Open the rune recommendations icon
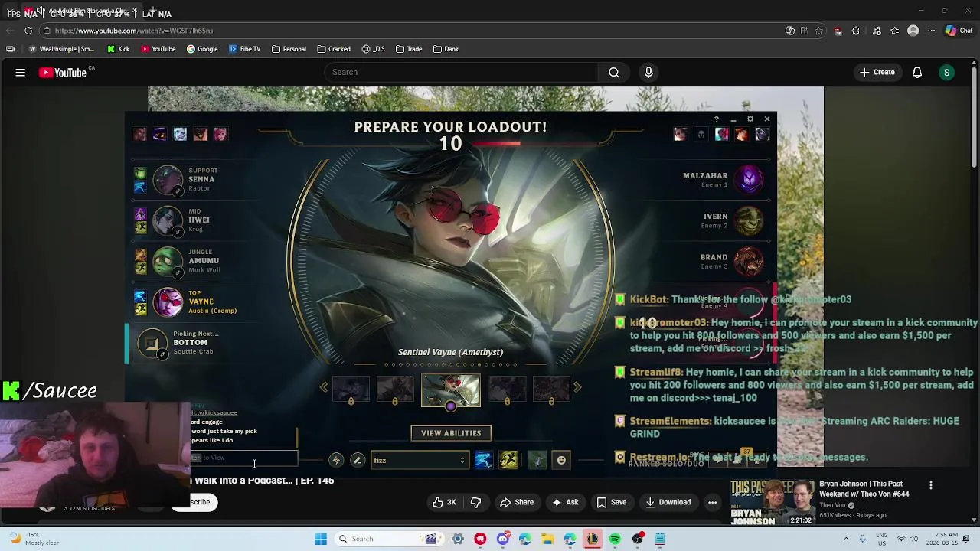Image resolution: width=980 pixels, height=551 pixels. [336, 460]
